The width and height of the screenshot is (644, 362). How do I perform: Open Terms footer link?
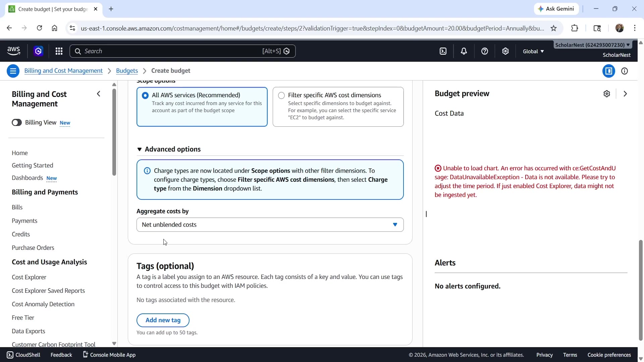(570, 355)
